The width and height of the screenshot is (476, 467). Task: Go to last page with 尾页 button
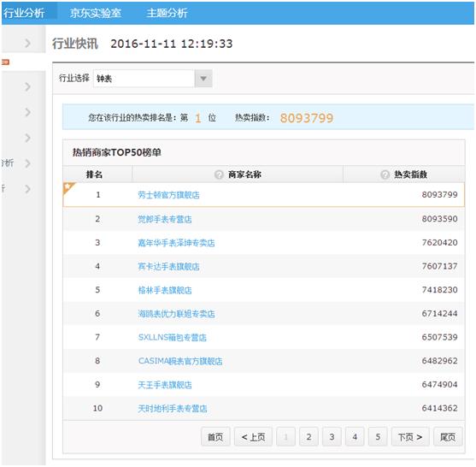[x=448, y=437]
